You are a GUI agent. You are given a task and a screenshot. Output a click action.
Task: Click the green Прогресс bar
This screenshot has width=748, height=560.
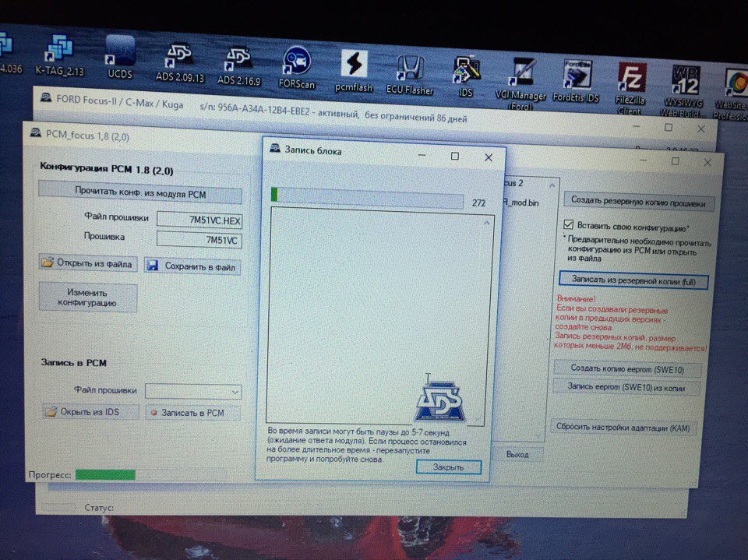(x=105, y=474)
